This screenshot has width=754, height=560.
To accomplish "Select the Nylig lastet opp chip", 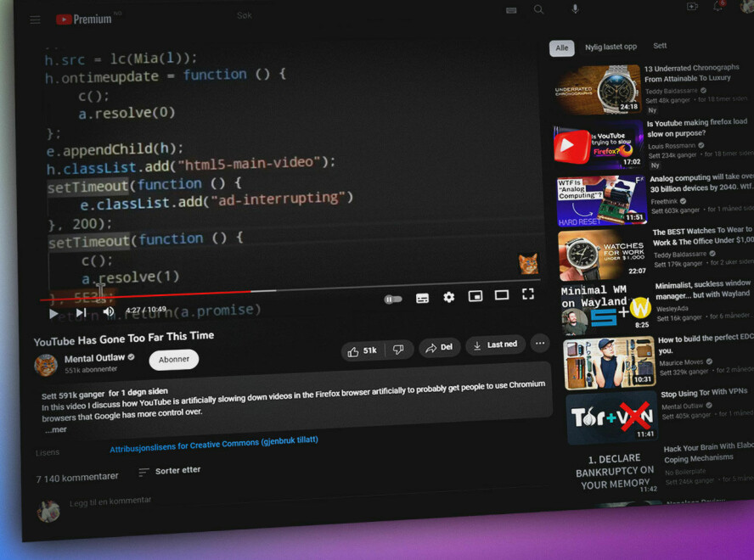I will [x=611, y=47].
